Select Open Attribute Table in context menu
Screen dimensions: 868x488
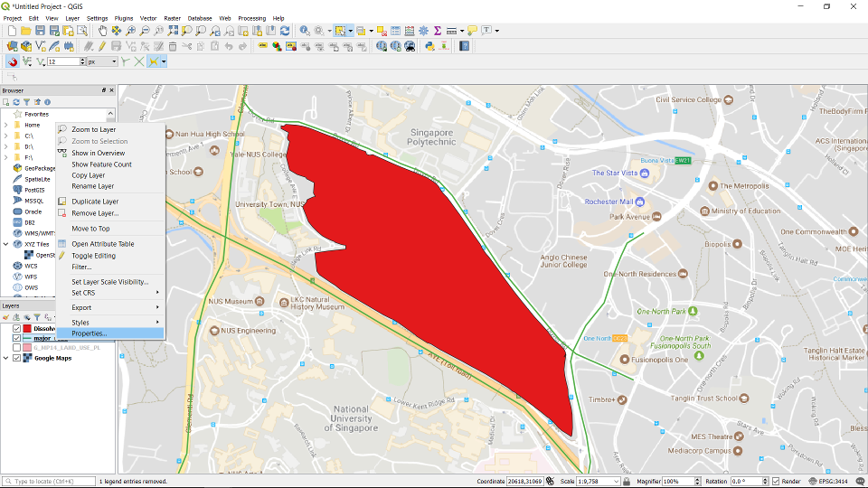click(x=102, y=244)
